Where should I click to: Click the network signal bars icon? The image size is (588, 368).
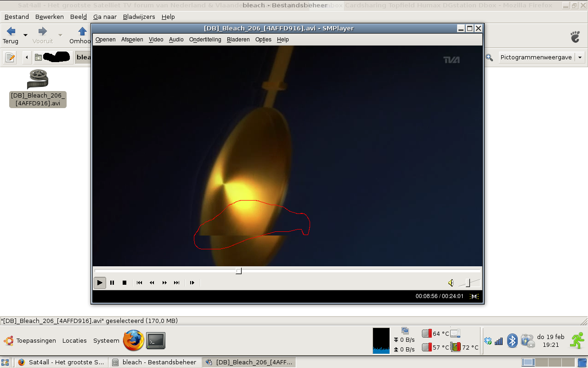pyautogui.click(x=499, y=341)
